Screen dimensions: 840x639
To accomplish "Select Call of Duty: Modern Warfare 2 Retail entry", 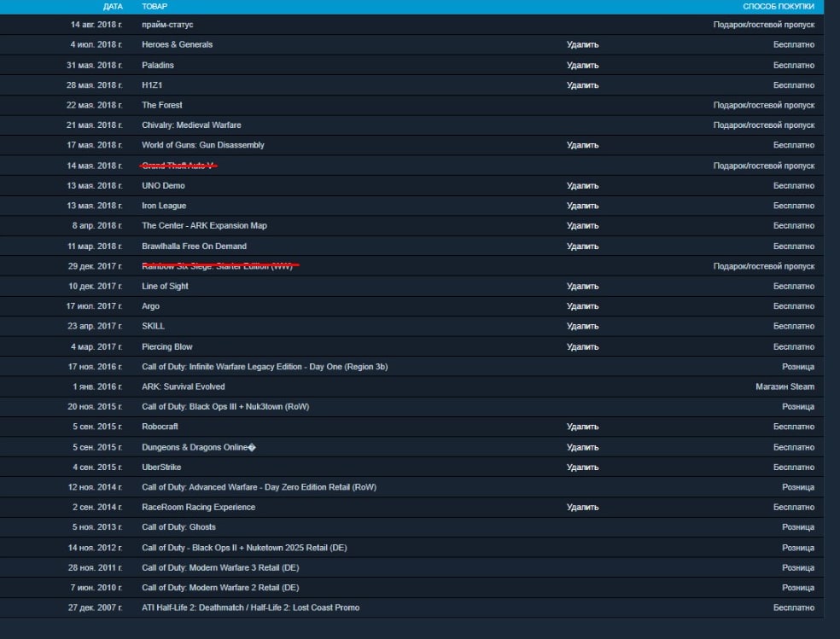I will pyautogui.click(x=220, y=588).
